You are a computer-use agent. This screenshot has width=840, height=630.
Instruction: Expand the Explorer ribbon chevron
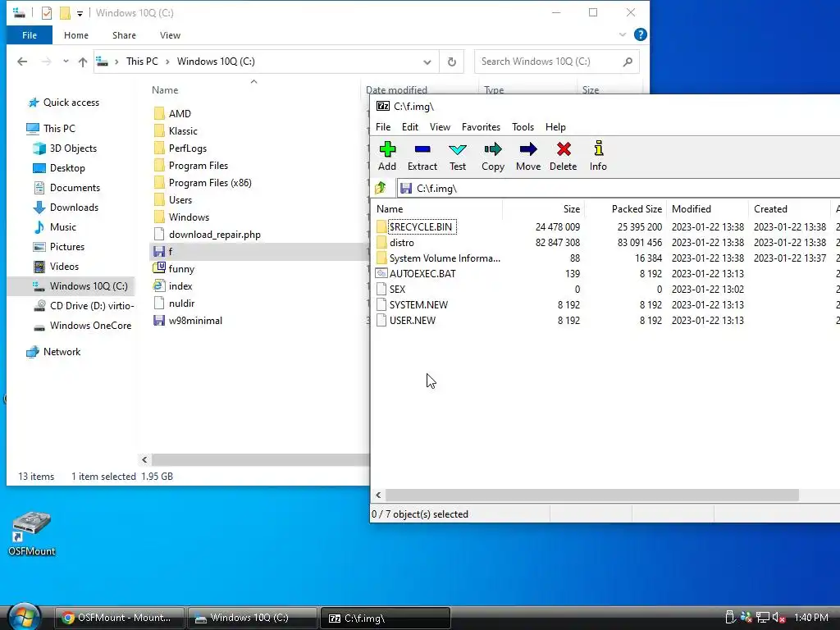(x=622, y=34)
